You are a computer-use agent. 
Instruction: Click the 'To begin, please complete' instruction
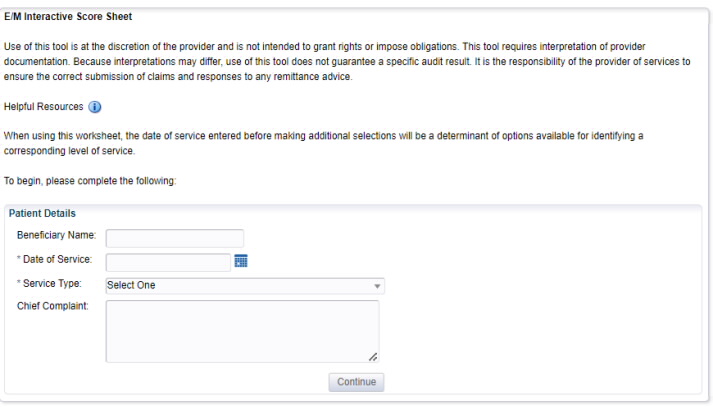point(90,181)
